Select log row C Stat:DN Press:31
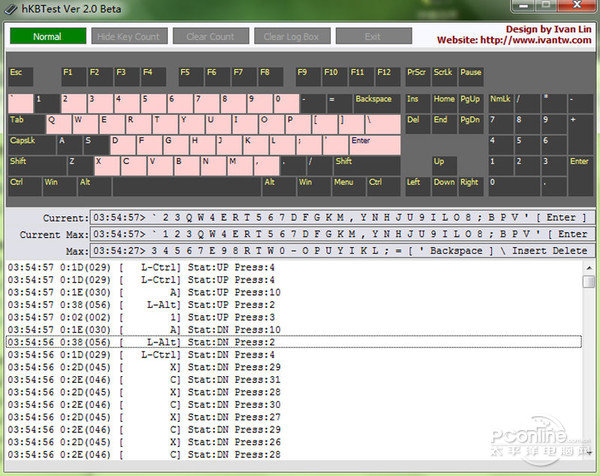This screenshot has height=476, width=600. 294,380
